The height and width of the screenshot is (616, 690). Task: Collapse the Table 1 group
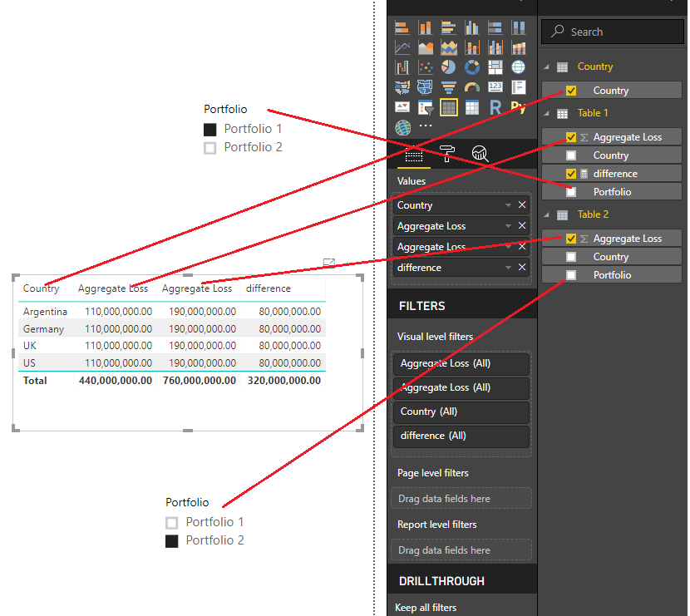tap(546, 114)
